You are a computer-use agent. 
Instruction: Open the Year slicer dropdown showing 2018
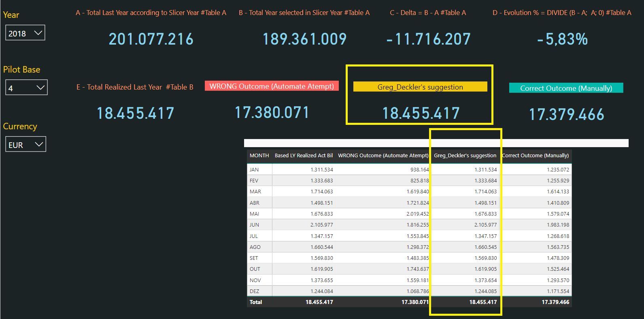coord(25,33)
